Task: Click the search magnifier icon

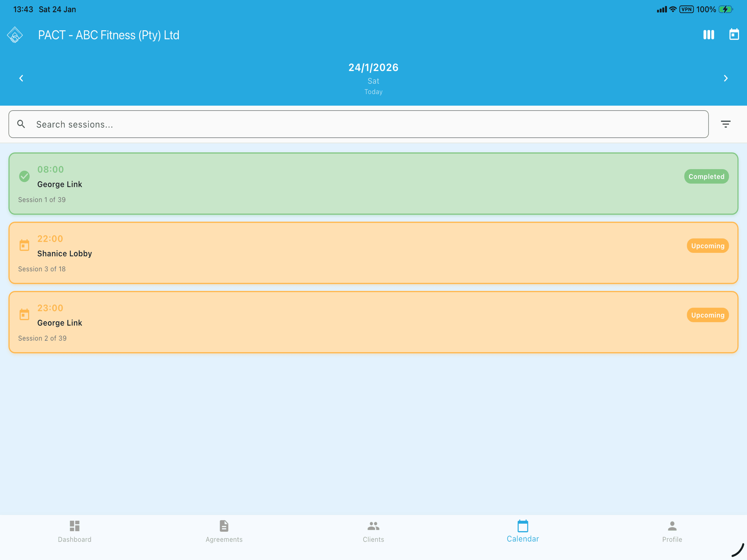Action: 21,124
